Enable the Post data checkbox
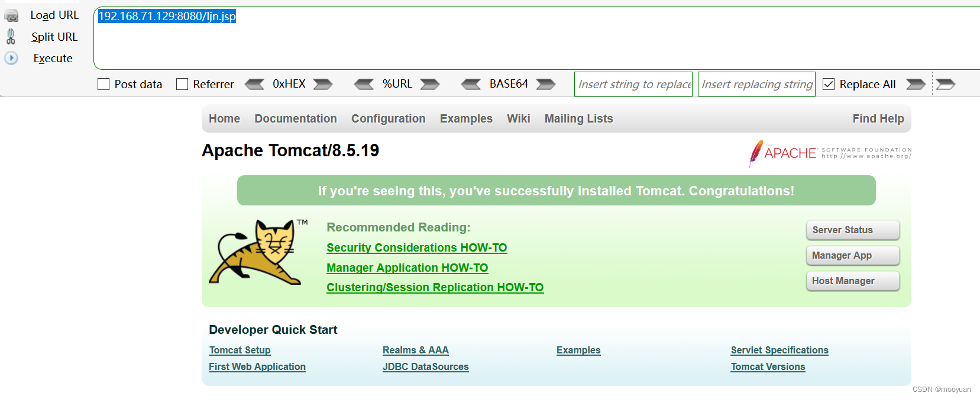Screen dimensions: 980x399 click(x=104, y=84)
